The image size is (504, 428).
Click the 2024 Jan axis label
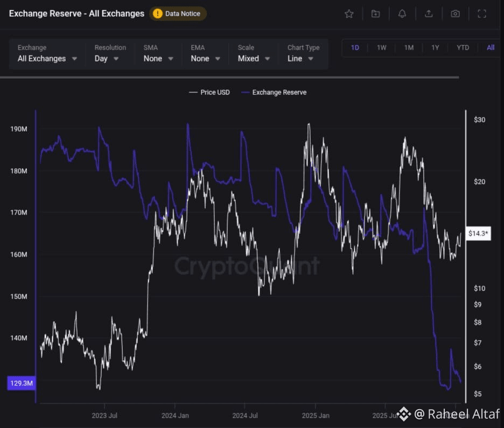(x=175, y=416)
